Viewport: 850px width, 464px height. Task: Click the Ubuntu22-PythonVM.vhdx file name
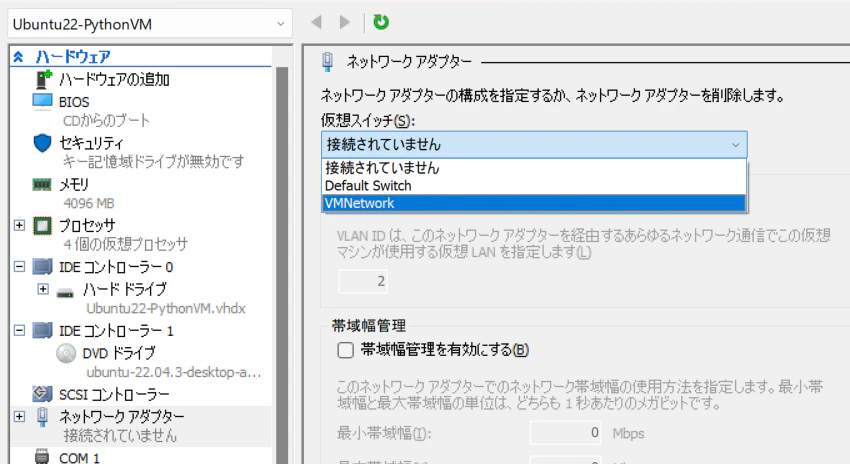pos(166,308)
